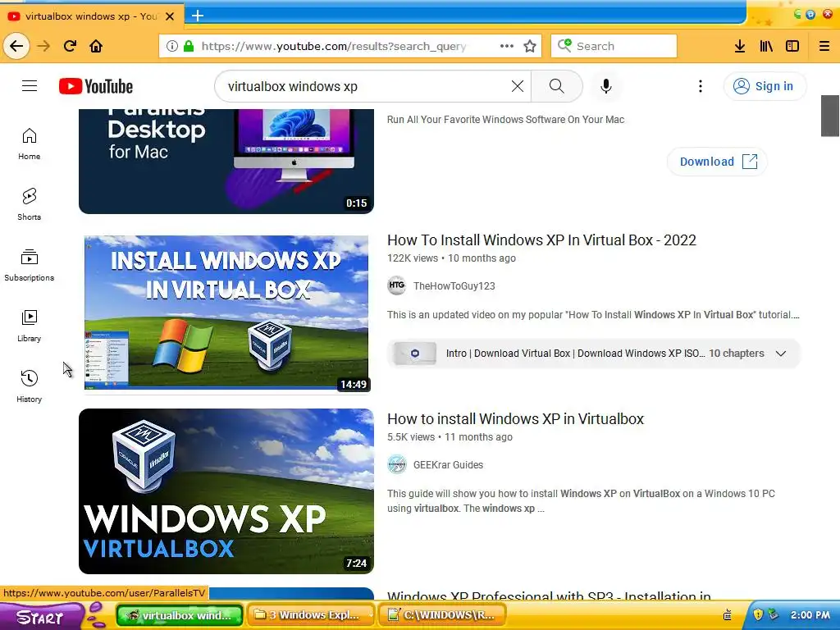Bookmark this page with the star icon
This screenshot has height=630, width=840.
(530, 46)
